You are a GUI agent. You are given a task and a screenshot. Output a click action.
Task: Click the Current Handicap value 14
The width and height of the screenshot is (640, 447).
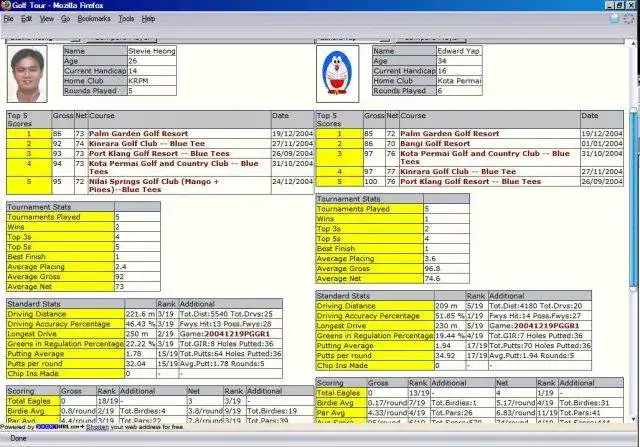tap(151, 71)
